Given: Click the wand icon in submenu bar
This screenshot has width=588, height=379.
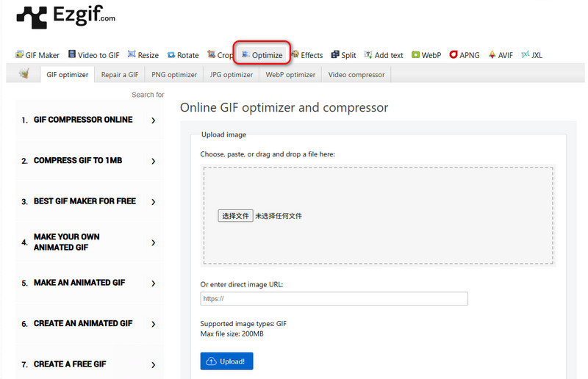Looking at the screenshot, I should coord(24,73).
